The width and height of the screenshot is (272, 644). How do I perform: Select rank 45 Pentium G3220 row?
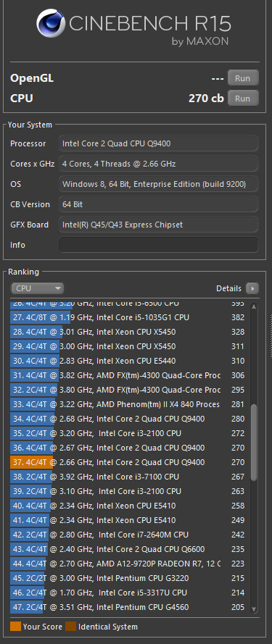coord(129,578)
